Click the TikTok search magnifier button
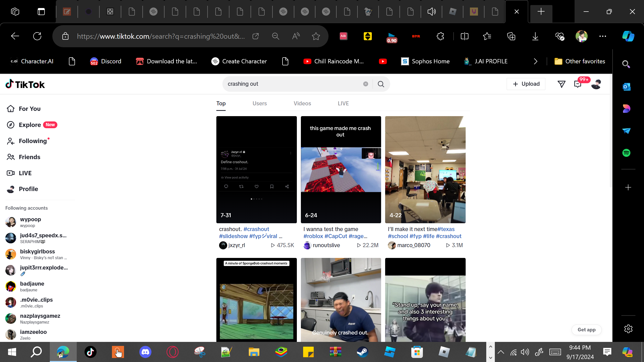The image size is (644, 362). click(381, 84)
